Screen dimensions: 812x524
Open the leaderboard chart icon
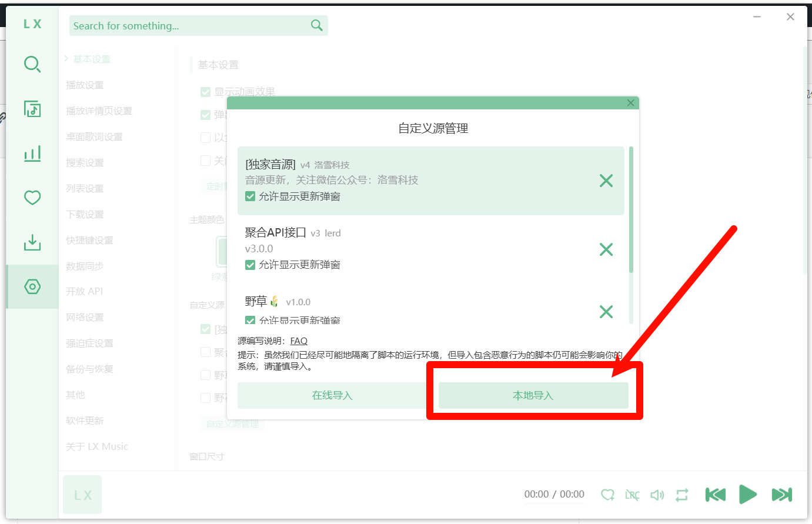(x=32, y=153)
